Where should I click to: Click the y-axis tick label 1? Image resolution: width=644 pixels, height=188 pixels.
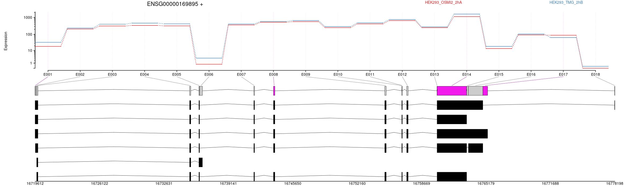31,63
